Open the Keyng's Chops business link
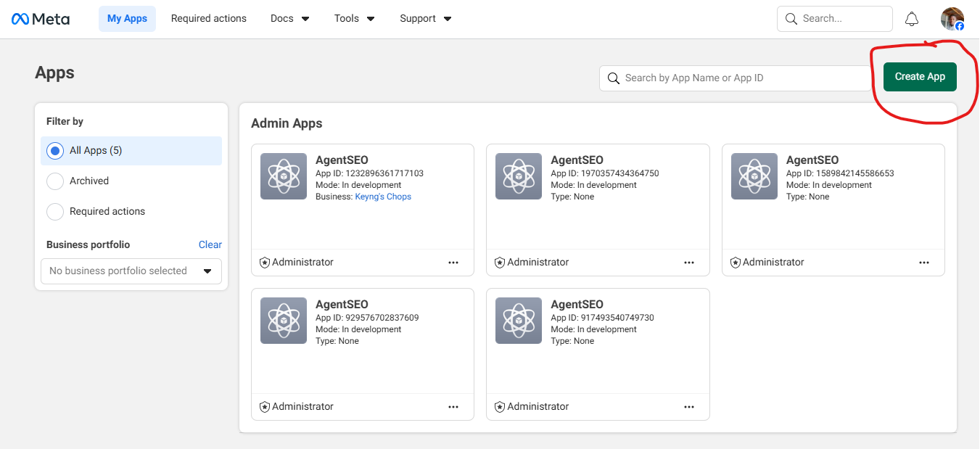980x449 pixels. point(383,197)
